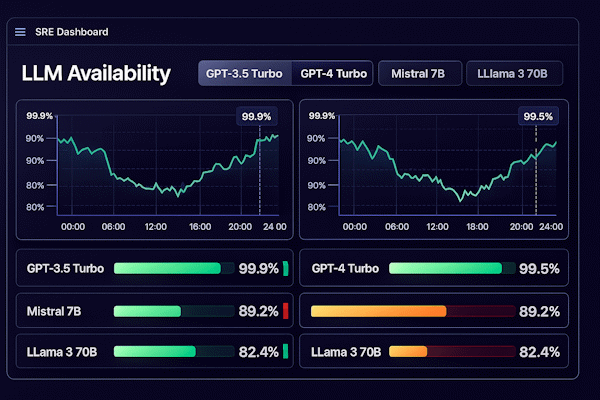Click the Mistral 7B row label
The image size is (600, 400).
54,311
